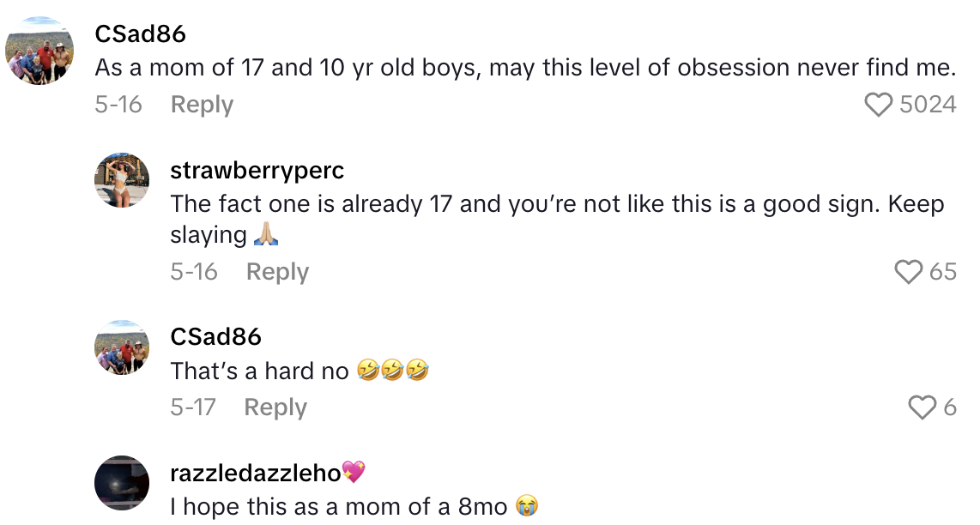The height and width of the screenshot is (525, 980).
Task: Collapse the strawberryperc reply thread
Action: (x=276, y=271)
